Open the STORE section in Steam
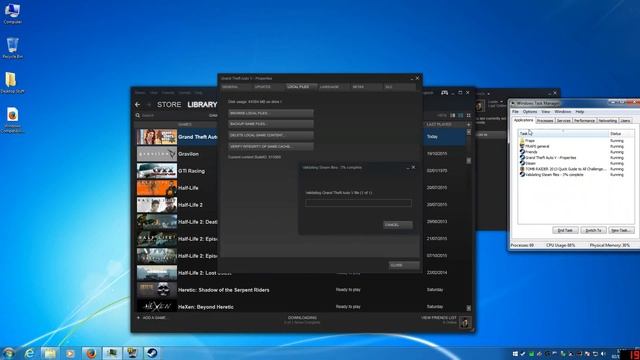 pos(169,105)
